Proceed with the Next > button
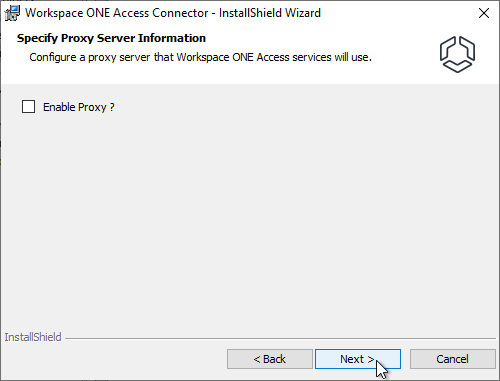This screenshot has height=381, width=500. pyautogui.click(x=358, y=359)
